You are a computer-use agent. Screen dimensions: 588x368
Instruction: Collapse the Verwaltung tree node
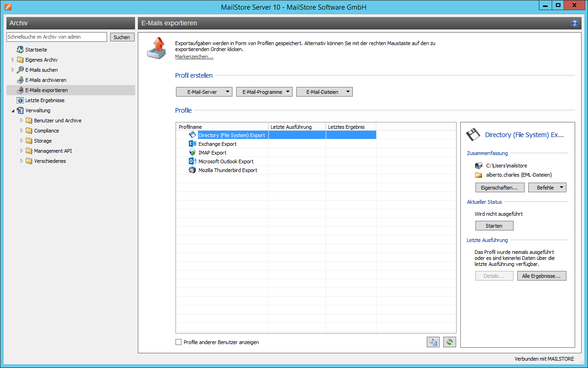(13, 110)
